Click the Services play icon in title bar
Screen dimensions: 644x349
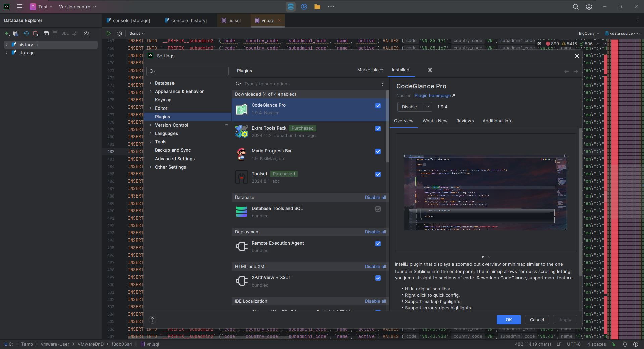[304, 7]
